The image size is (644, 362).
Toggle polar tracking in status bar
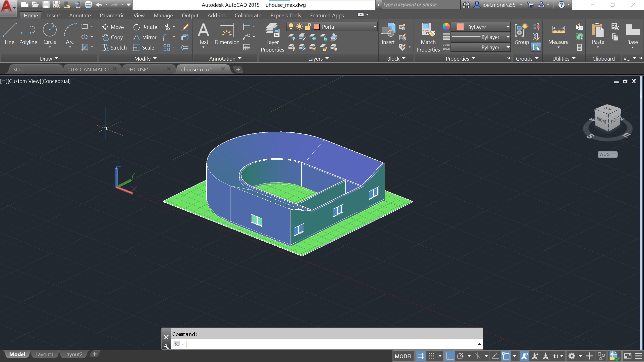click(461, 356)
